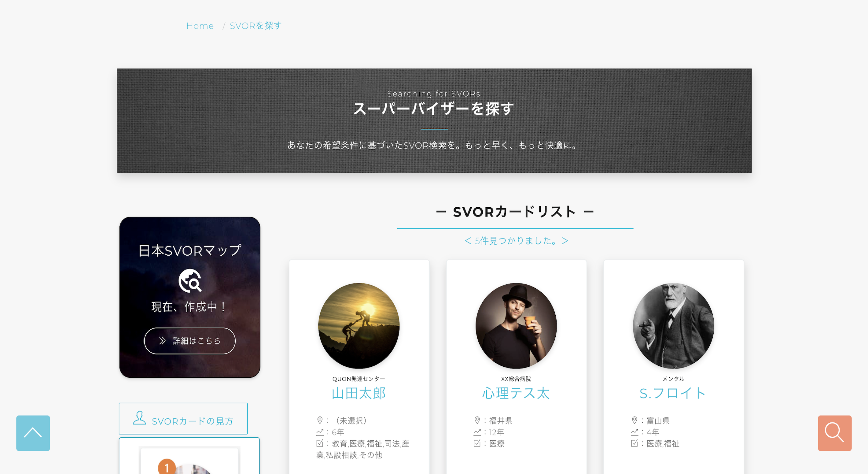This screenshot has height=474, width=868.
Task: Click experience chart icon on 心理テス太 card
Action: point(477,432)
